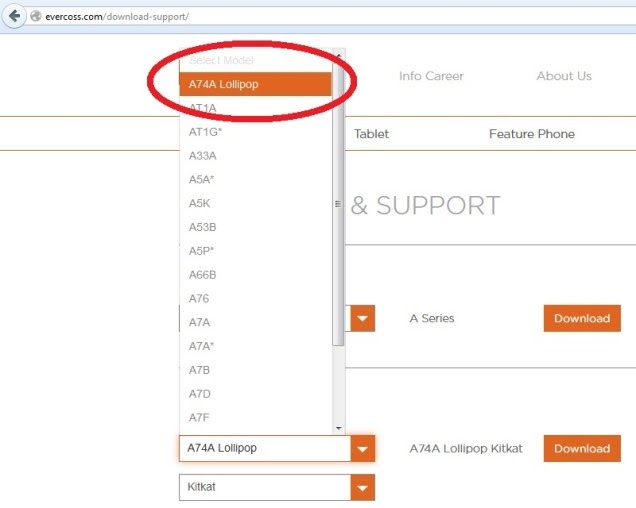
Task: Select A66B from the model list
Action: pyautogui.click(x=256, y=275)
